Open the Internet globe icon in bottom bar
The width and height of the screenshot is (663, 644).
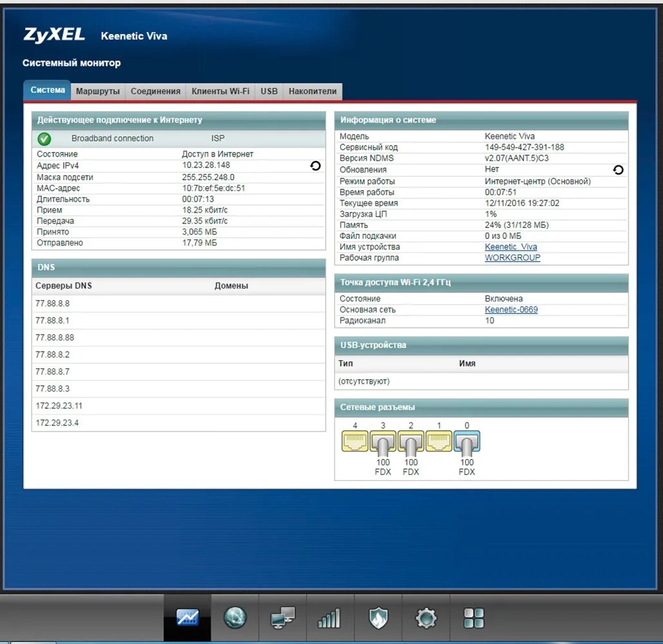pyautogui.click(x=235, y=618)
